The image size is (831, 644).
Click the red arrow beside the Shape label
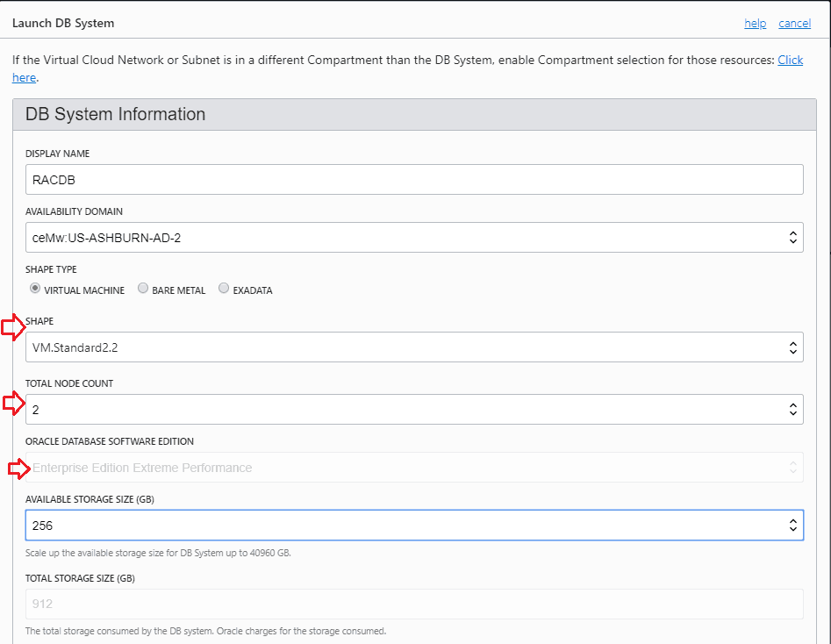12,329
